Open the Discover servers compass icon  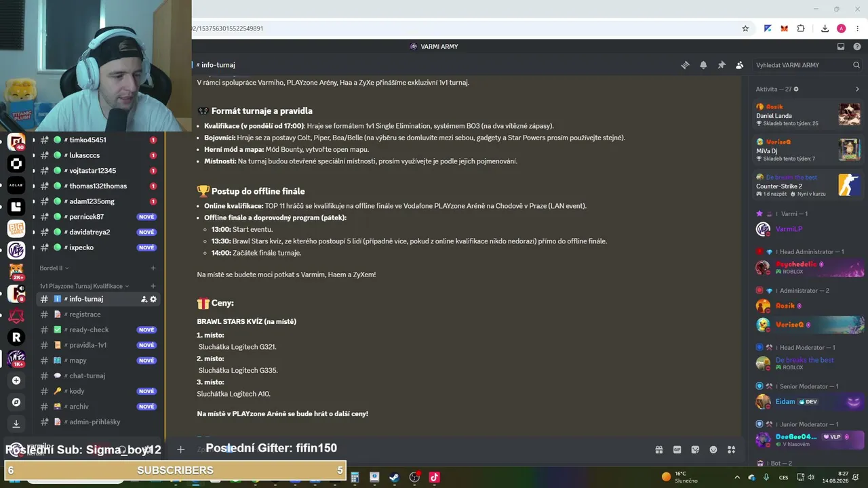point(16,402)
